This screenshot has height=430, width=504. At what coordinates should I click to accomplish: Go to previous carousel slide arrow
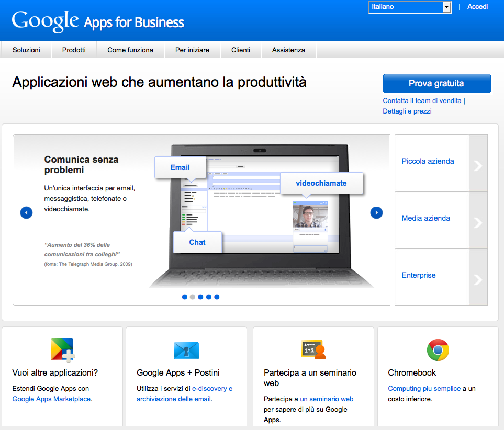tap(26, 213)
